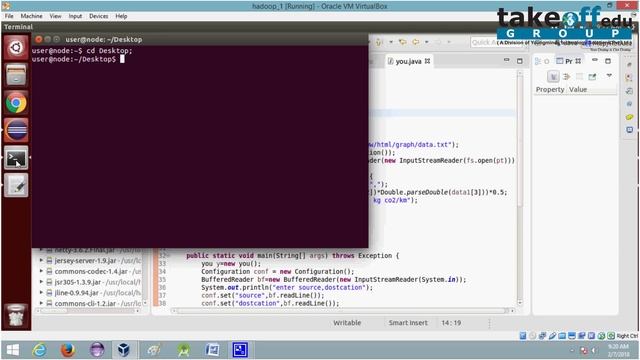Open the VirtualBox View menu
The height and width of the screenshot is (360, 640).
pyautogui.click(x=55, y=16)
